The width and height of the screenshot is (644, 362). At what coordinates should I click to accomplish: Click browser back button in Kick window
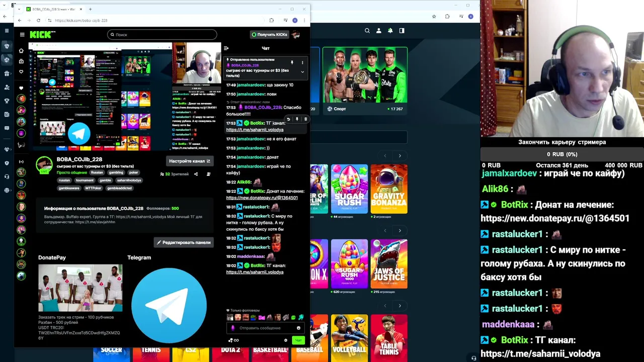(x=20, y=21)
